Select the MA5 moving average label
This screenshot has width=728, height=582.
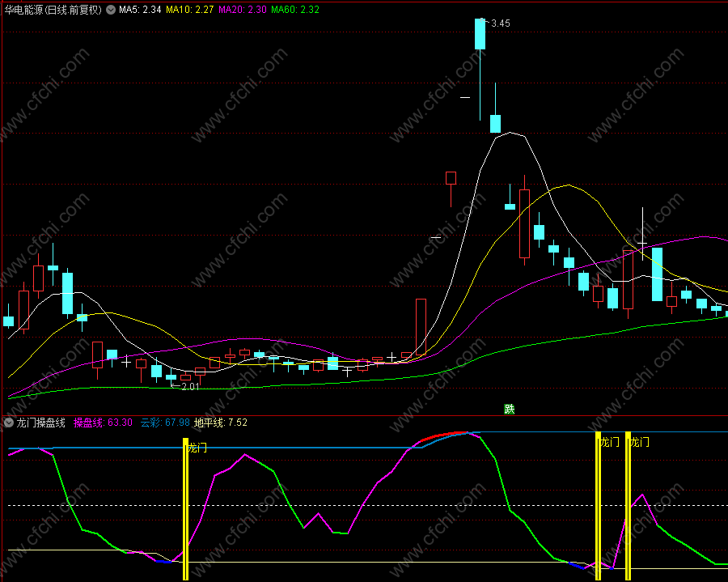(x=140, y=10)
